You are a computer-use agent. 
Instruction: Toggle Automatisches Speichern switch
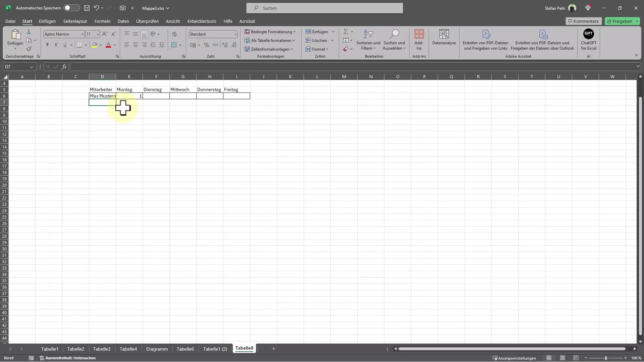point(69,8)
